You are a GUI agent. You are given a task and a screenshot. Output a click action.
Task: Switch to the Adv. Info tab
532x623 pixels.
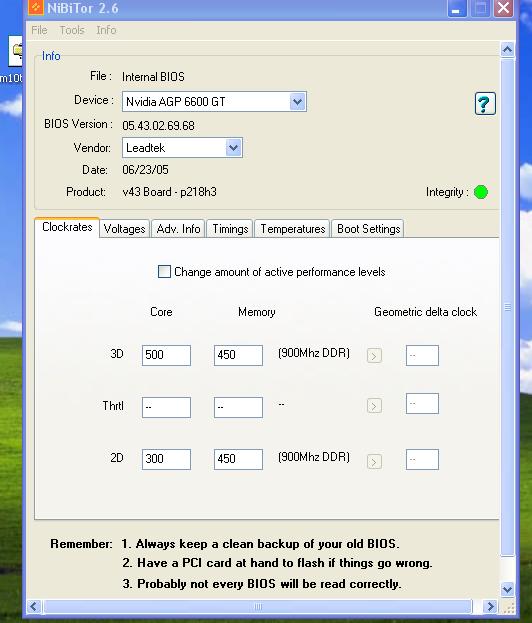point(178,229)
